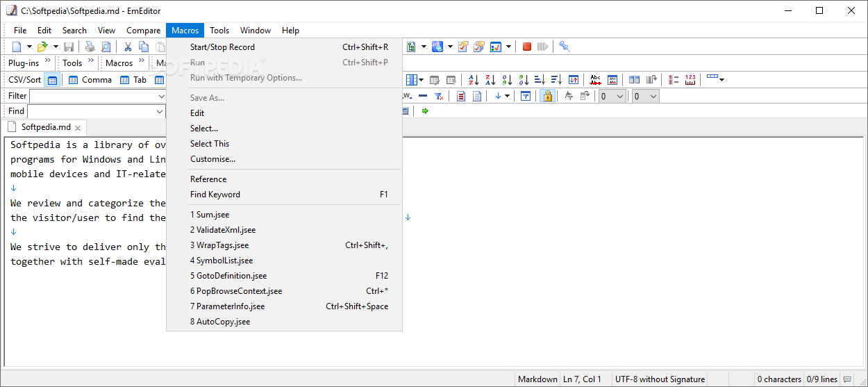This screenshot has height=387, width=868.
Task: Click the ruler 123 icon
Action: click(690, 80)
